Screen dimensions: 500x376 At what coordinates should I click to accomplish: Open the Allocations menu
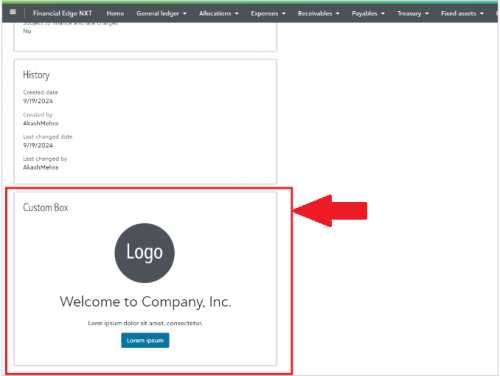click(219, 14)
